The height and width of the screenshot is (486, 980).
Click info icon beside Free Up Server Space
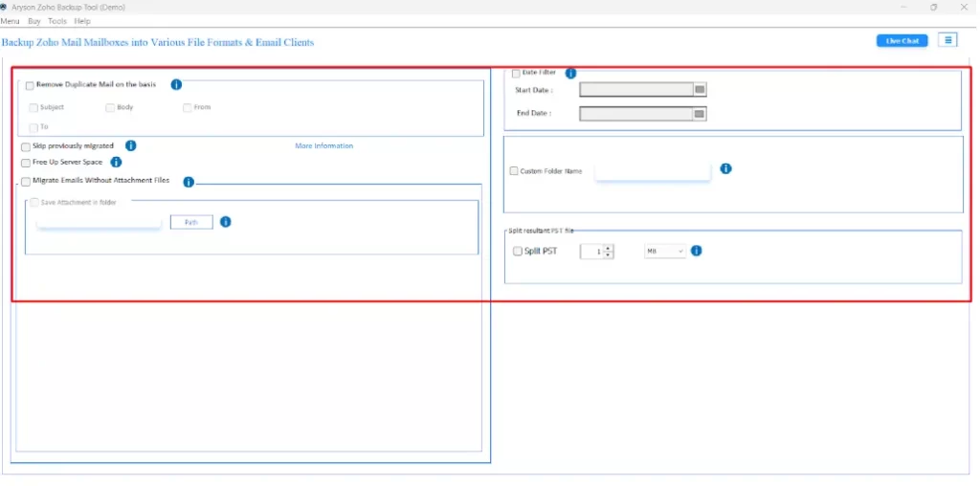click(x=116, y=163)
